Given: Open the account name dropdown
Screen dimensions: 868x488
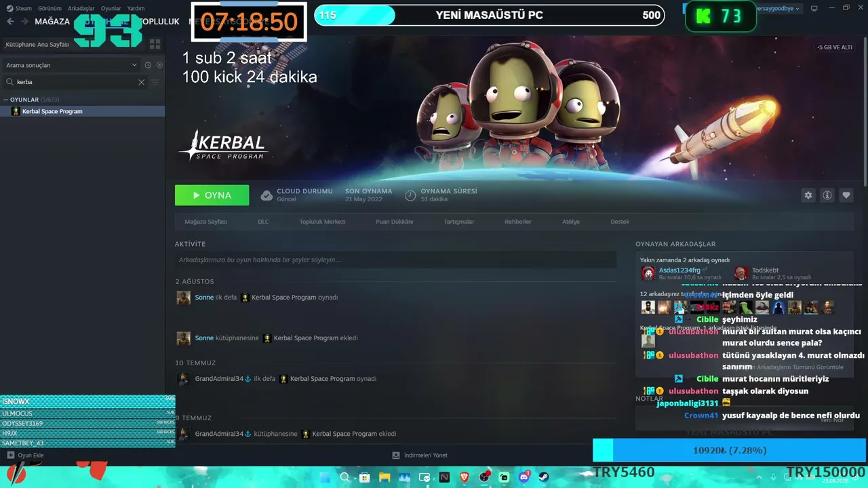Looking at the screenshot, I should (x=778, y=8).
